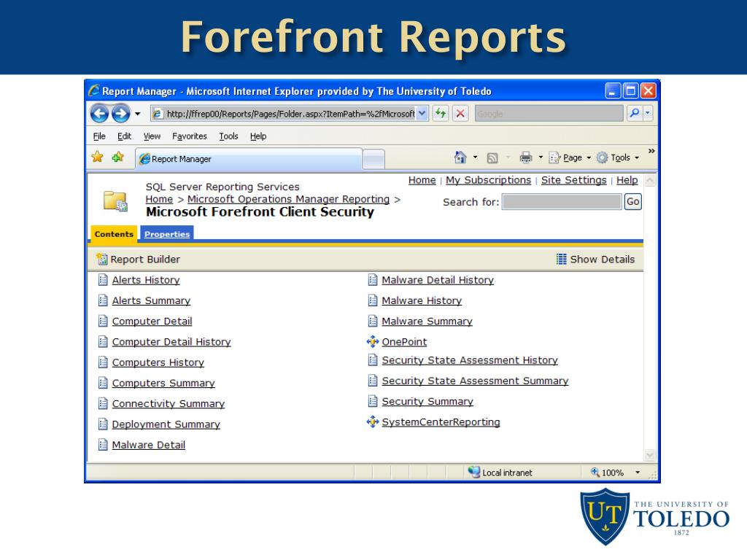Expand the toolbar overflow chevron

tap(651, 151)
